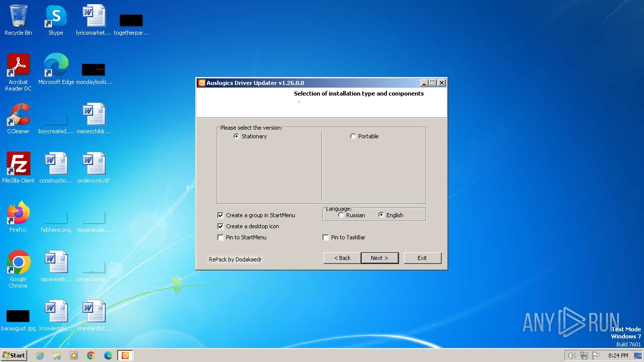Open the knowledgej Word document
Screen dimensions: 644x362
point(56,316)
